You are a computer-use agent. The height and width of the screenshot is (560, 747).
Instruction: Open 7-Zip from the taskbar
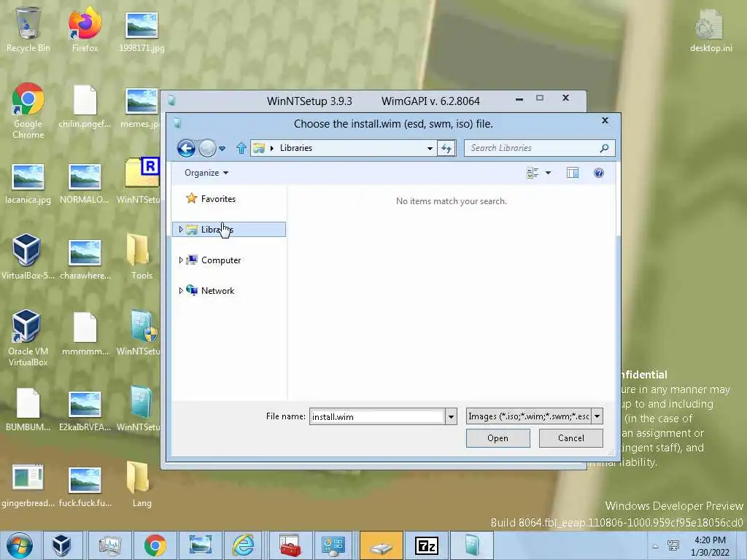[426, 545]
